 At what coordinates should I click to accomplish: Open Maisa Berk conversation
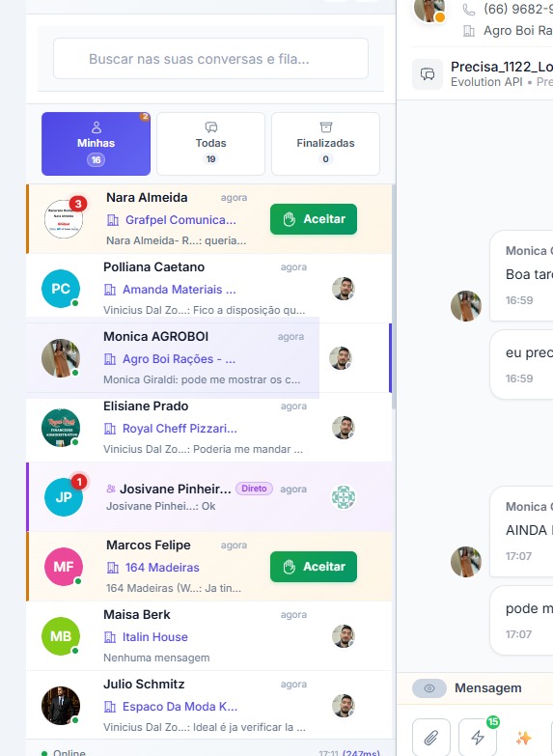click(208, 636)
